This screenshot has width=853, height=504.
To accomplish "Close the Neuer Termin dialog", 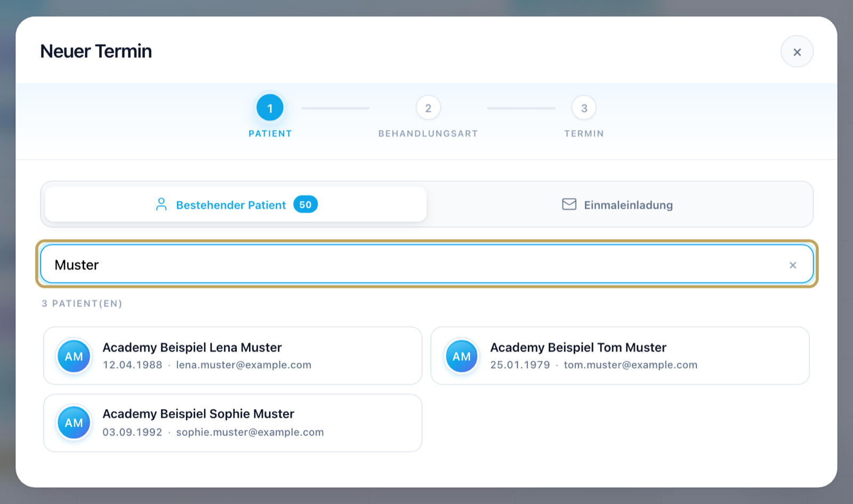I will 797,52.
